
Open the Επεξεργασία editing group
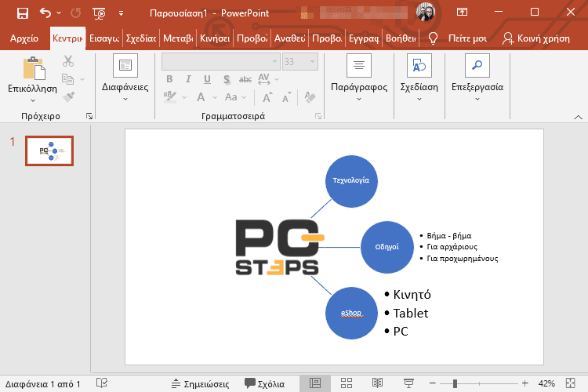pyautogui.click(x=477, y=78)
